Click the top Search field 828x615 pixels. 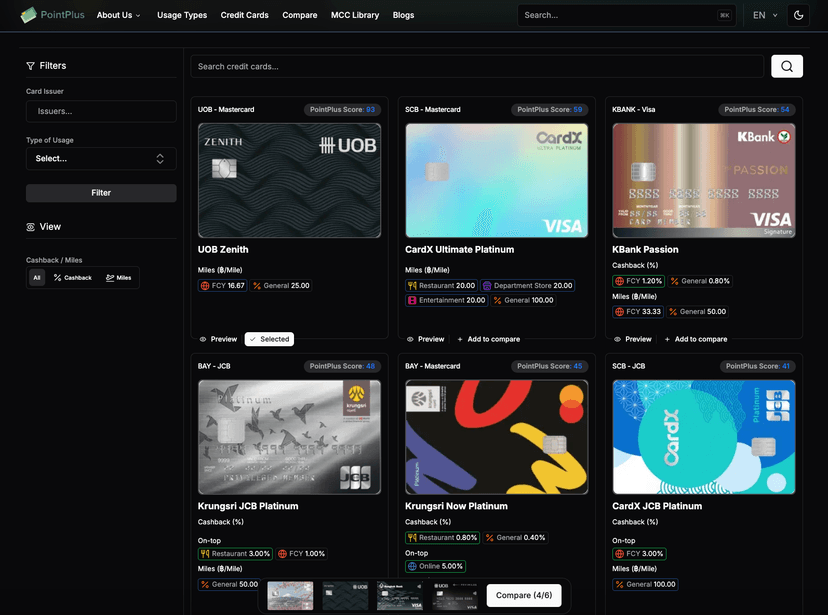click(x=627, y=15)
